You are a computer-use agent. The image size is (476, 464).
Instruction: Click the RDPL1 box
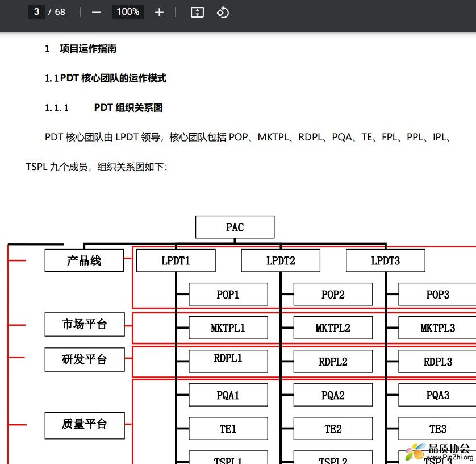pos(228,361)
